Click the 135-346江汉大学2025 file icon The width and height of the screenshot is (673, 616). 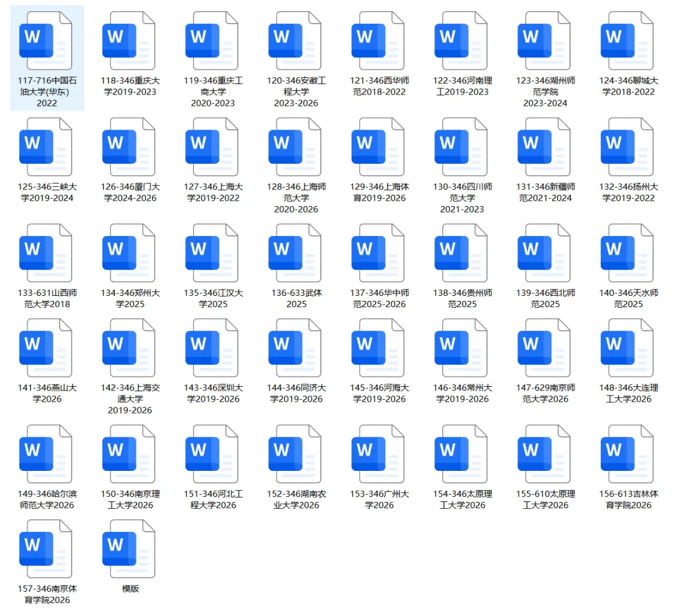coord(212,253)
